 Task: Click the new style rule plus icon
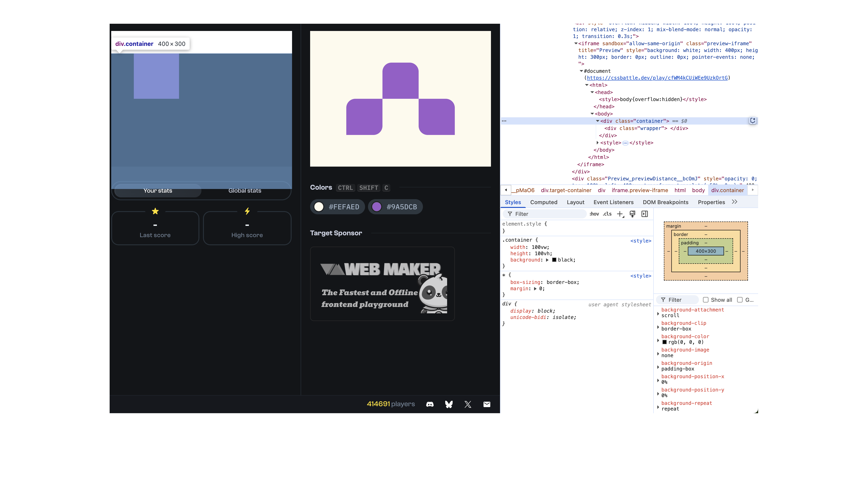(620, 214)
